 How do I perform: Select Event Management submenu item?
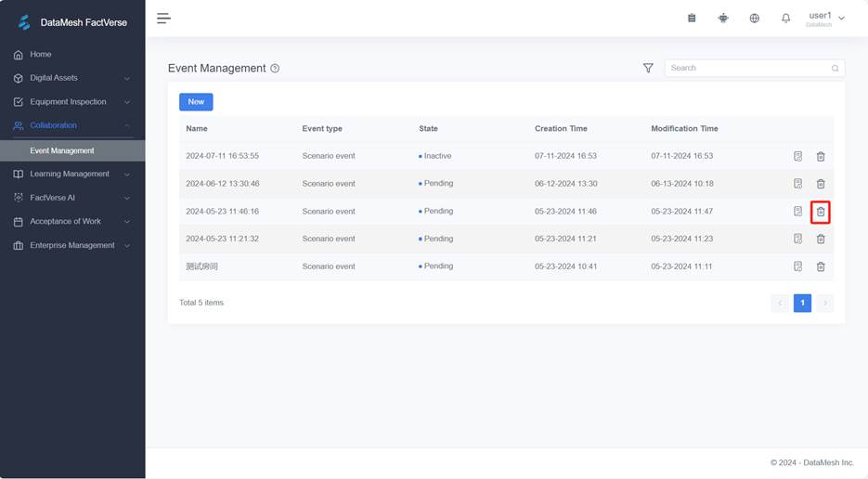click(62, 150)
